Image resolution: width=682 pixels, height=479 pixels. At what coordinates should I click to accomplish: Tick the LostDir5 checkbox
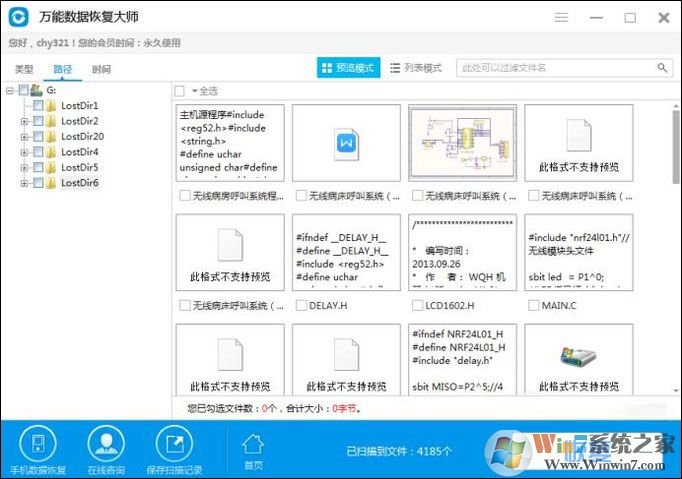click(x=38, y=167)
